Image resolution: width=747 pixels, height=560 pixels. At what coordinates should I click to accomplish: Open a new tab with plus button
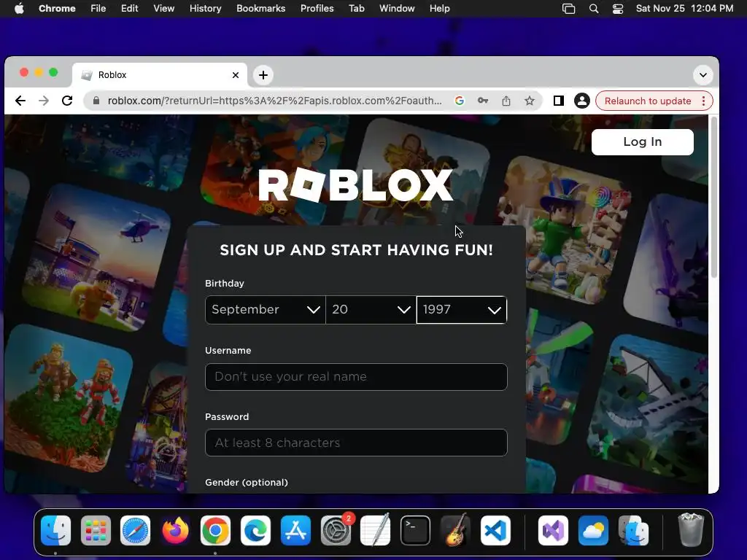[x=263, y=75]
